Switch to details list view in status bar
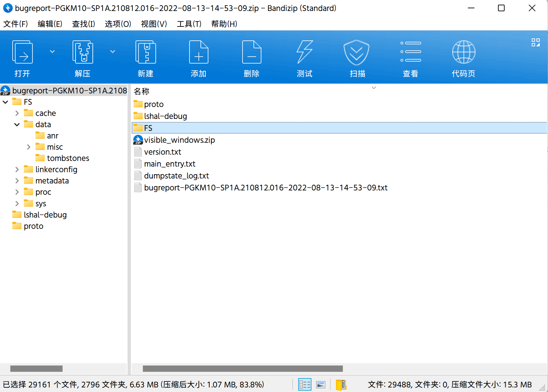Viewport: 548px width, 392px height. point(304,384)
